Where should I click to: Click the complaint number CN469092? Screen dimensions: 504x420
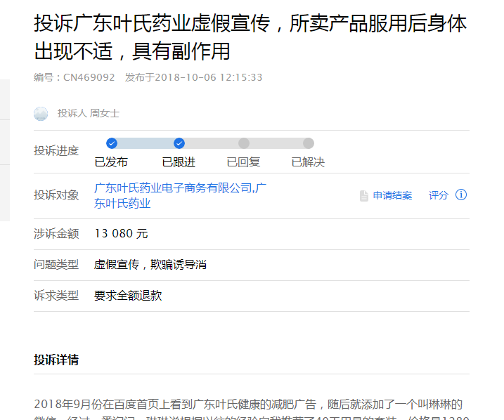89,78
